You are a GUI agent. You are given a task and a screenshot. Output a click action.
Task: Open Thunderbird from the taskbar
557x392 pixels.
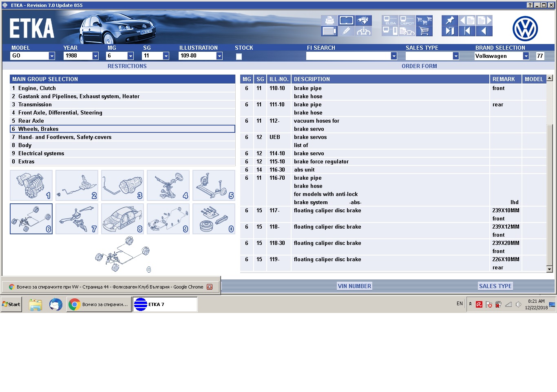tap(56, 304)
